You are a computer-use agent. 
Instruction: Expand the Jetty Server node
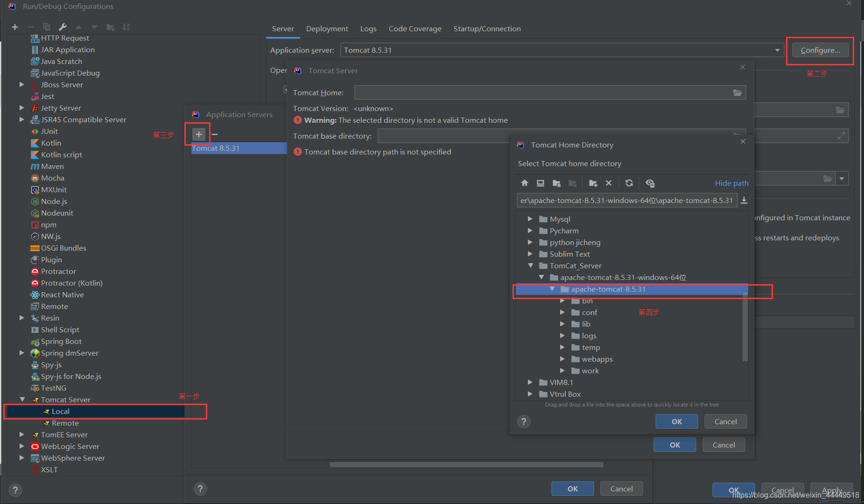(x=21, y=108)
